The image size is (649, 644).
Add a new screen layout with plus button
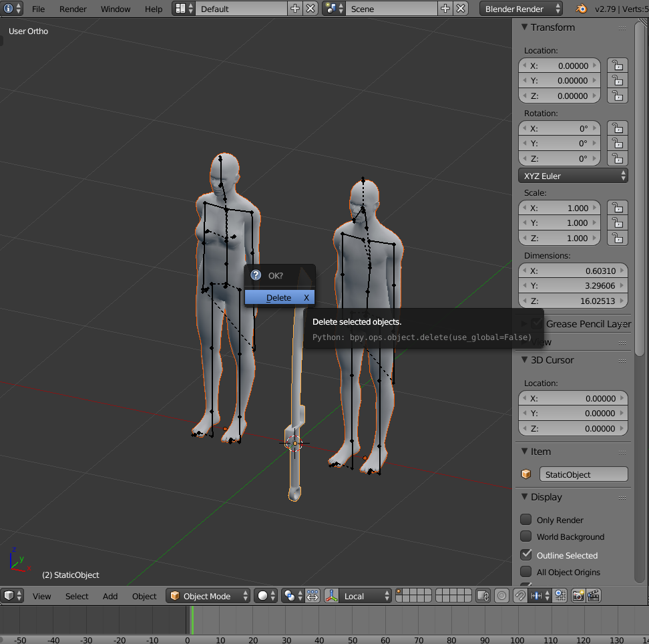point(294,9)
